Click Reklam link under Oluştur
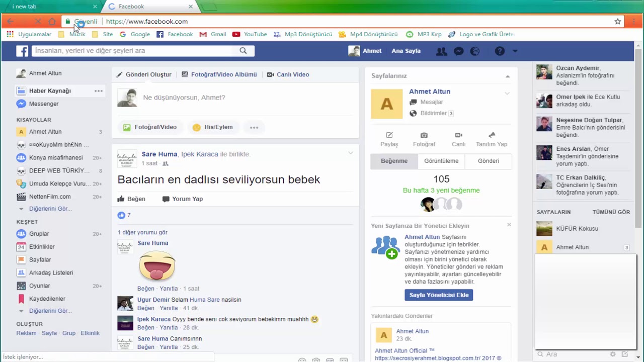This screenshot has height=362, width=644. [x=26, y=333]
